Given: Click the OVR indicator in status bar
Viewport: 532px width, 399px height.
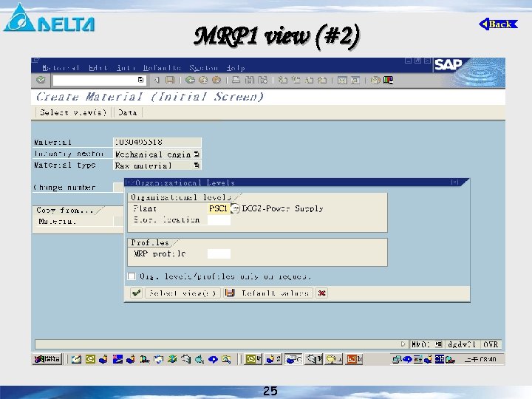Looking at the screenshot, I should coord(491,344).
